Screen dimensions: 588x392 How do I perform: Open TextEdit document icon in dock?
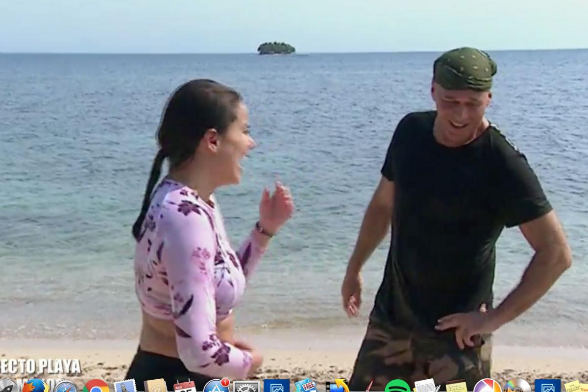[x=426, y=387]
